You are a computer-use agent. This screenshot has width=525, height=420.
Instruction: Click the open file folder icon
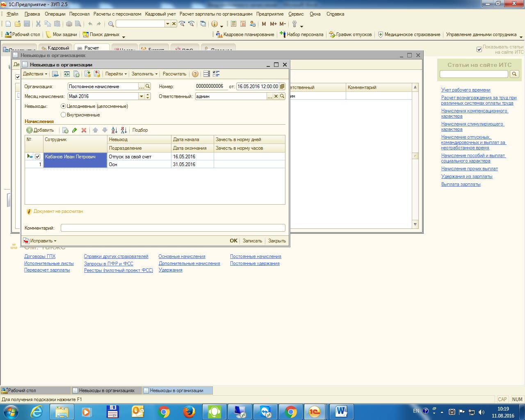pyautogui.click(x=18, y=24)
